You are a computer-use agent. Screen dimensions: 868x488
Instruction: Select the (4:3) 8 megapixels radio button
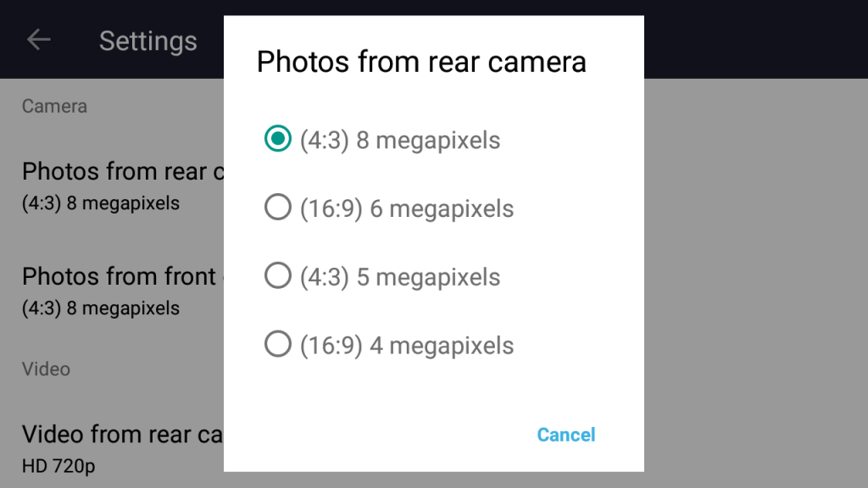tap(278, 140)
